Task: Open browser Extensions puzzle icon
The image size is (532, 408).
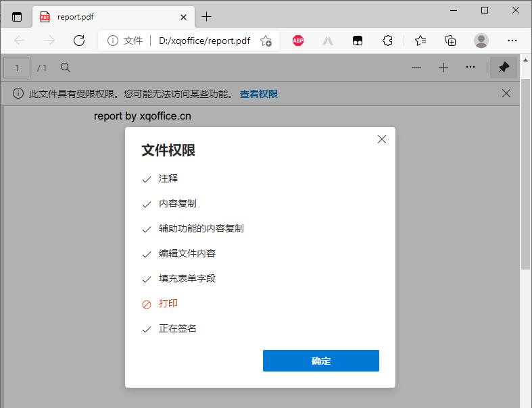Action: tap(387, 41)
